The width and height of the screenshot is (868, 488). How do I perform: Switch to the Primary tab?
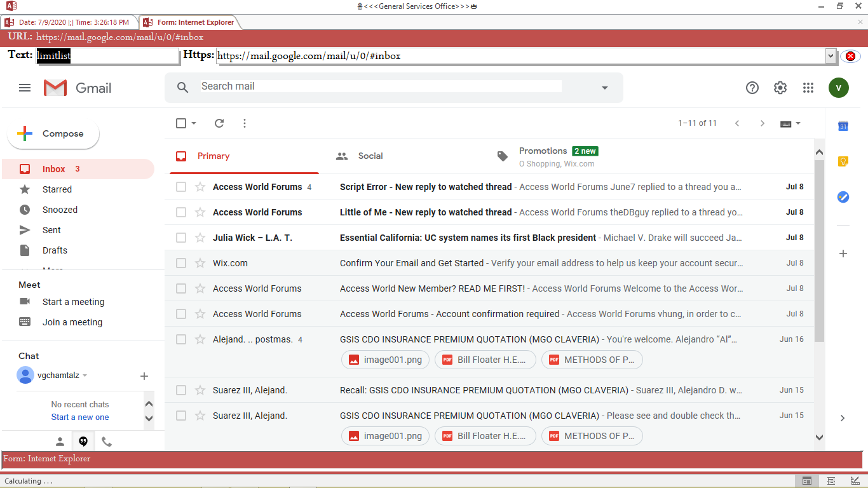pyautogui.click(x=245, y=156)
